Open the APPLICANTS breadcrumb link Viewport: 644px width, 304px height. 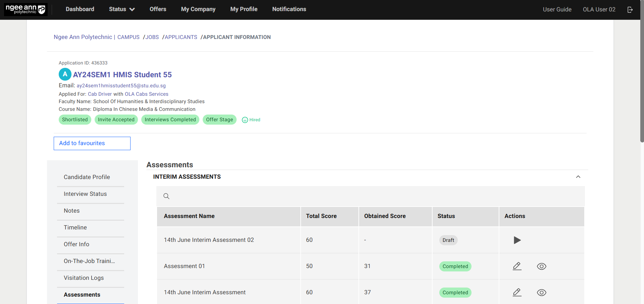pos(181,37)
